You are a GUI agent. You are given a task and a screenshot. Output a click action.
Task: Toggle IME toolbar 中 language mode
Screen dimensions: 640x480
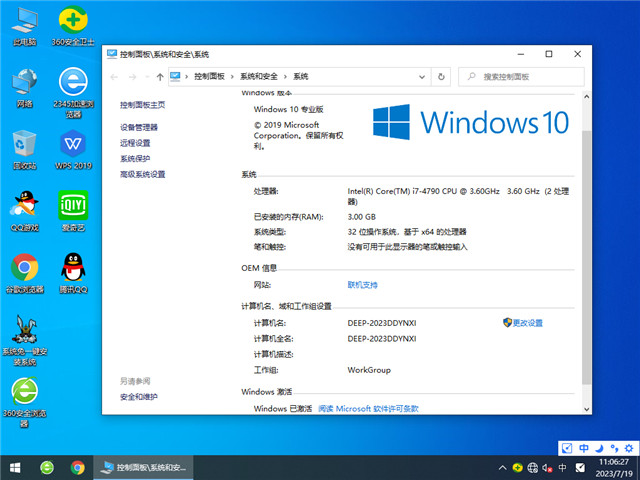point(584,448)
